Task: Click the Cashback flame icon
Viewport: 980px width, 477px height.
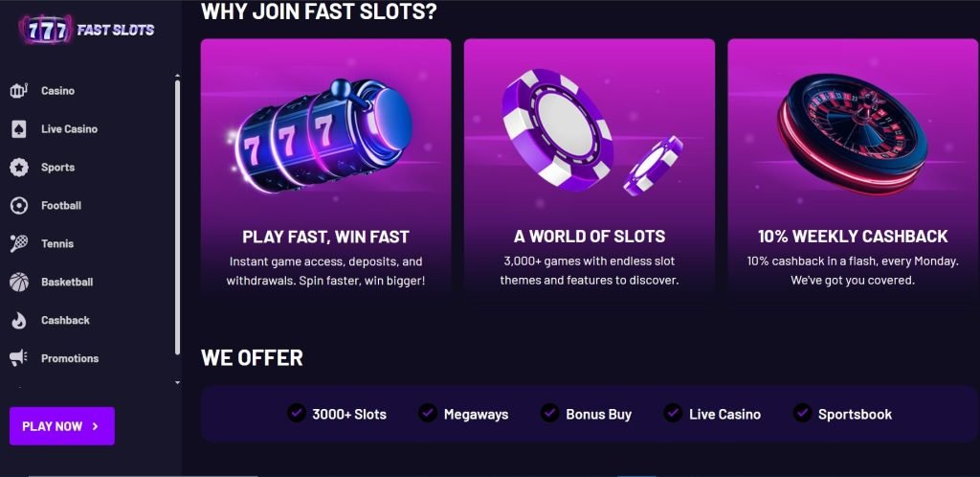Action: pyautogui.click(x=18, y=321)
